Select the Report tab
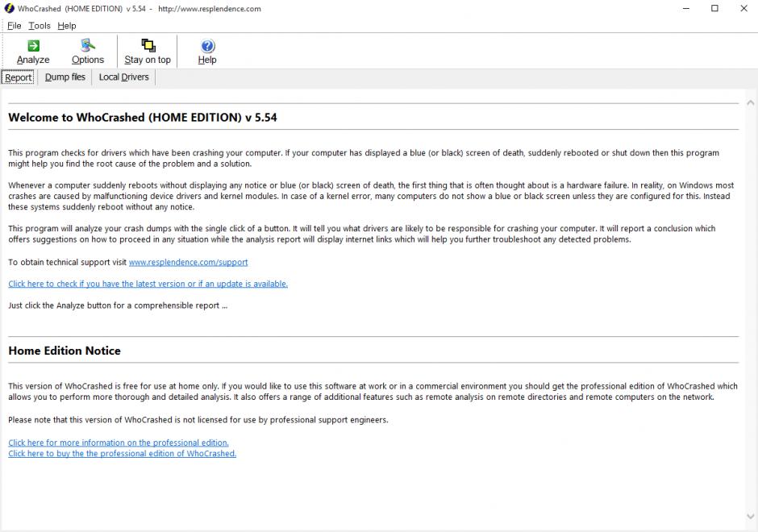 pyautogui.click(x=19, y=77)
